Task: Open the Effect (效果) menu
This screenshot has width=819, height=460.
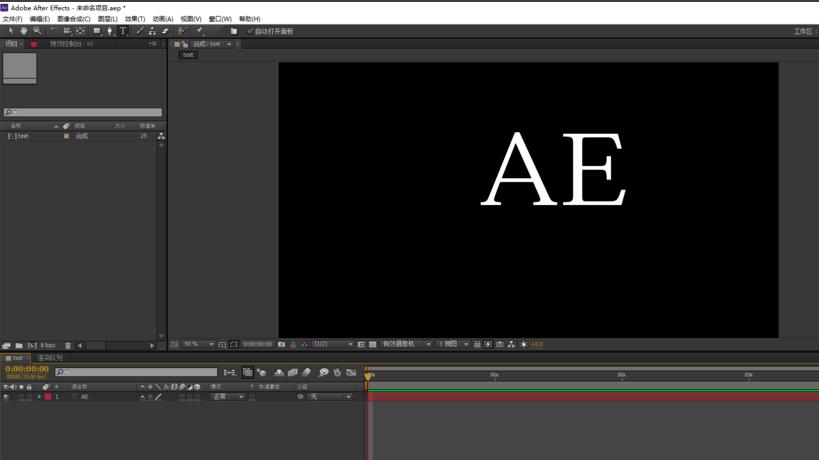Action: tap(135, 19)
